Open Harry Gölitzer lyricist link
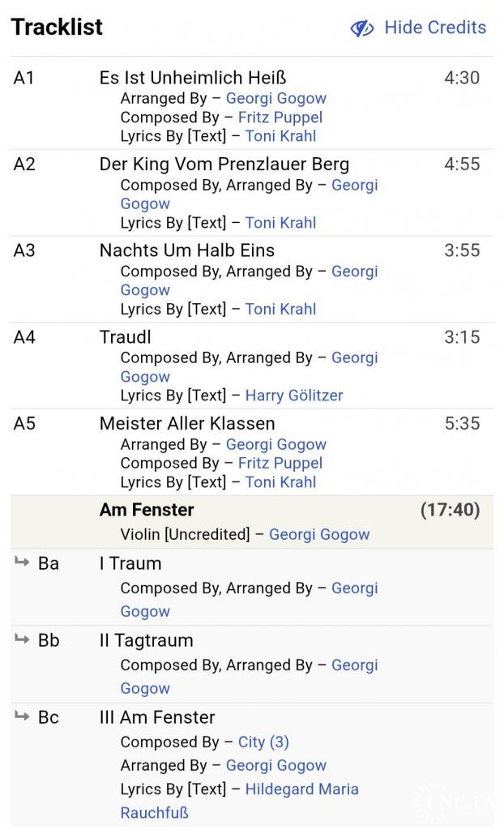The image size is (504, 830). tap(294, 396)
